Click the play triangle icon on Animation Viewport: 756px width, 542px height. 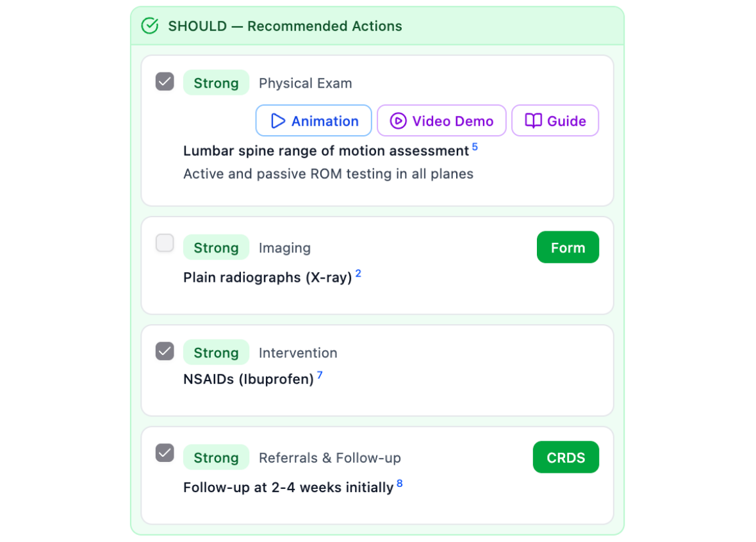[x=277, y=121]
